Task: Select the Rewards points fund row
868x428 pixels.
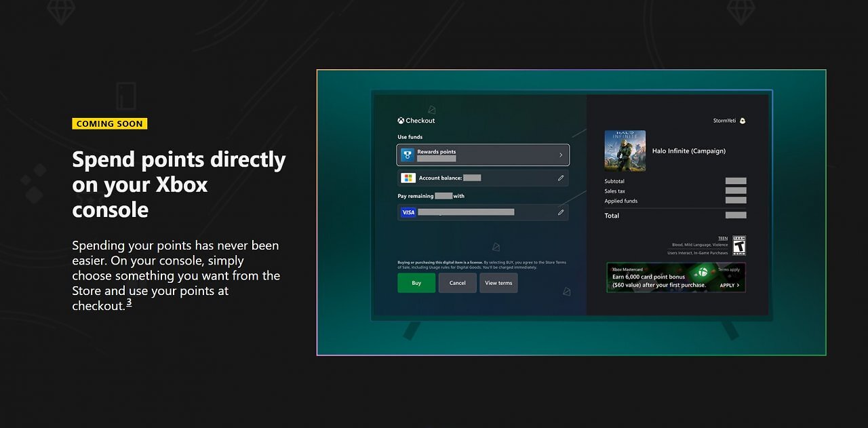Action: (483, 155)
